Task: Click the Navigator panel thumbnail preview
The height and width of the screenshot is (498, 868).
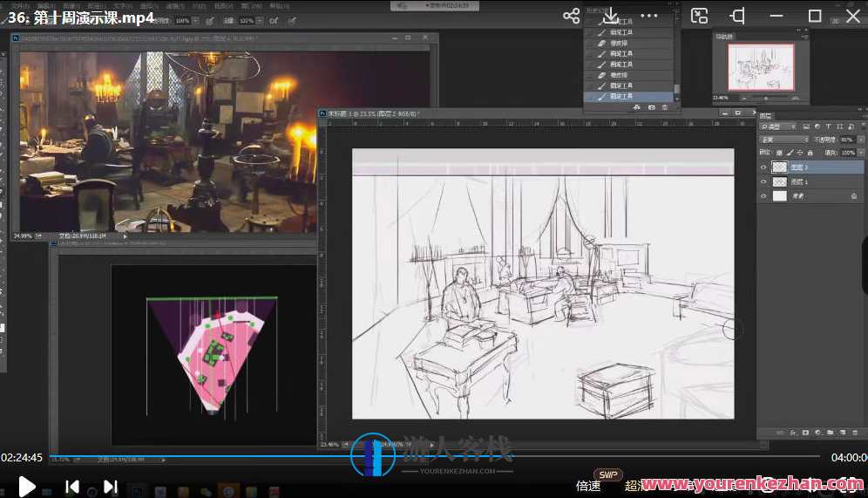Action: point(760,67)
